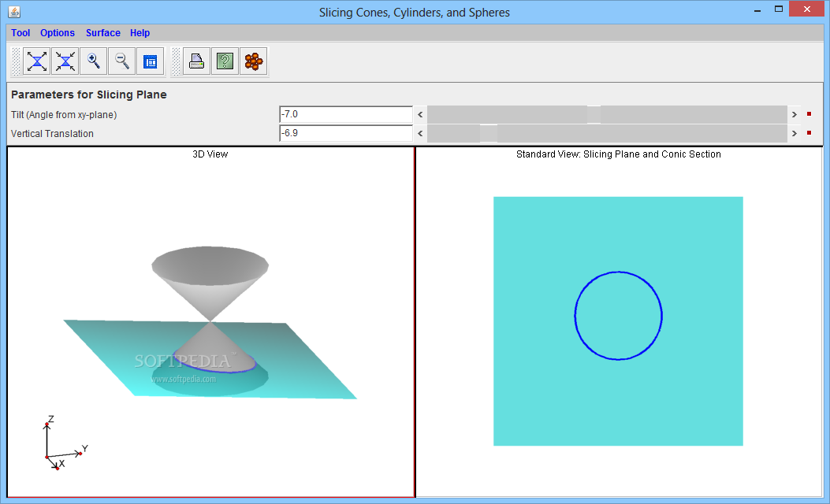Increase Tilt with the right arrow
Viewport: 830px width, 504px height.
(794, 114)
